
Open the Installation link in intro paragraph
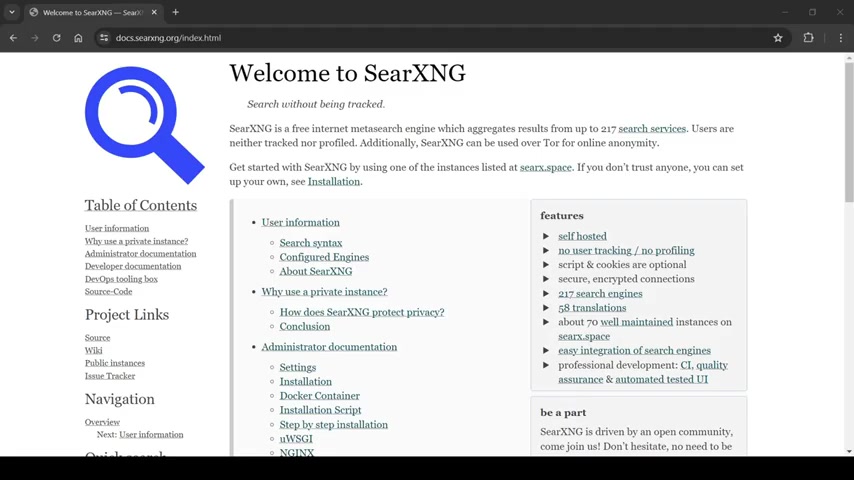(334, 181)
